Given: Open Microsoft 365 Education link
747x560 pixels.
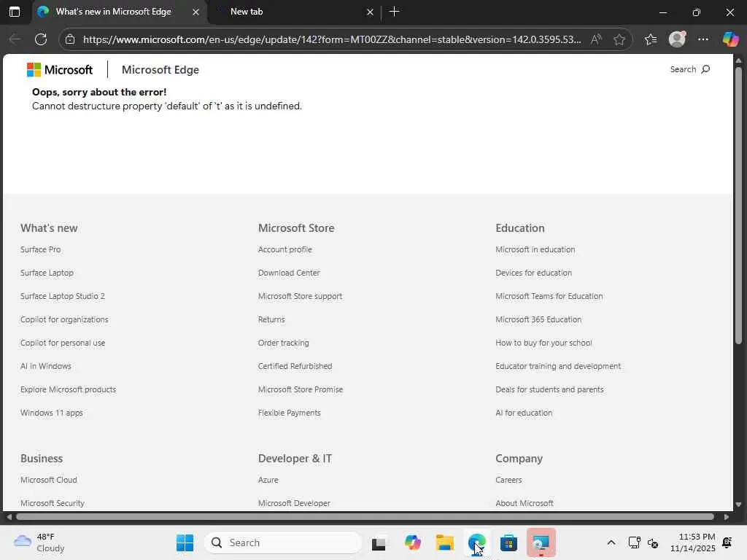Looking at the screenshot, I should tap(538, 319).
